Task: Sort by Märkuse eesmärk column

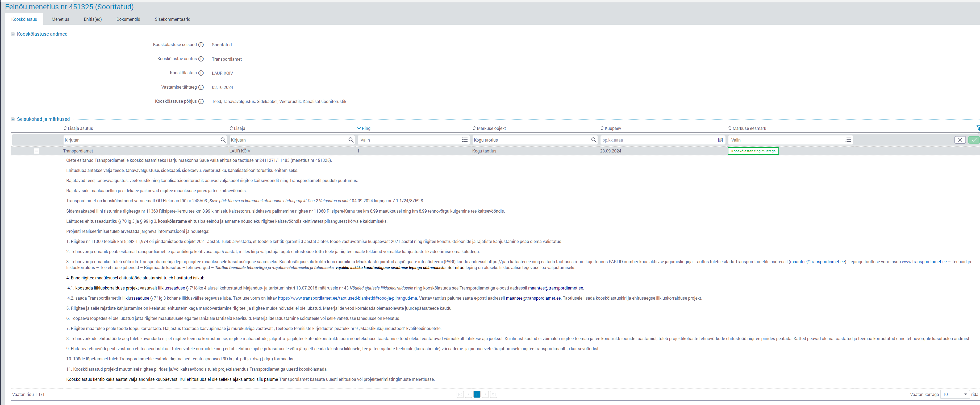Action: [747, 128]
